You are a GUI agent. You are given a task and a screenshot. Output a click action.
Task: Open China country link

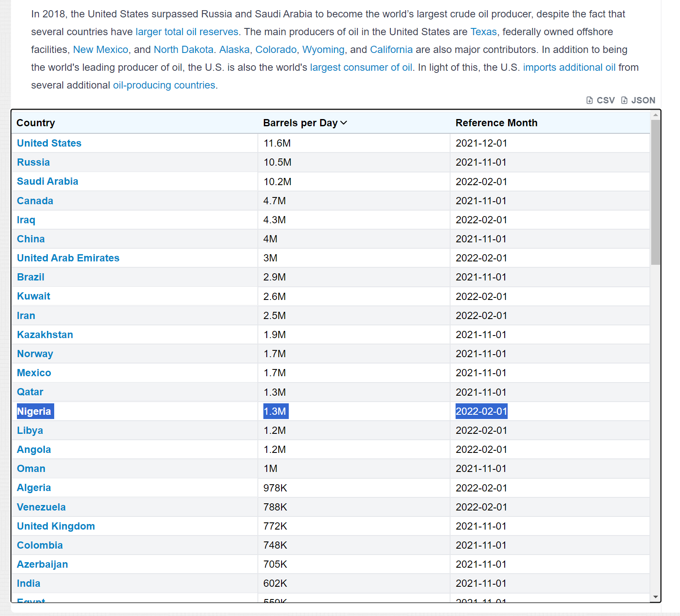(31, 239)
